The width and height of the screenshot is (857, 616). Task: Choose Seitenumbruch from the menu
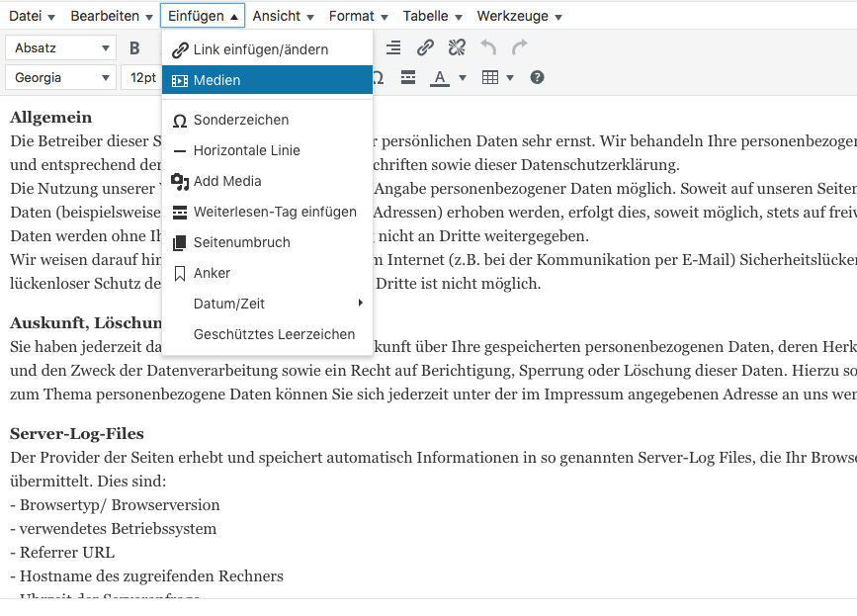(x=267, y=242)
